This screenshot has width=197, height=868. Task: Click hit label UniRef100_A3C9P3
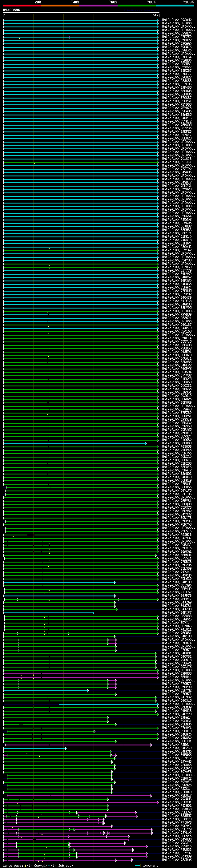(177, 769)
